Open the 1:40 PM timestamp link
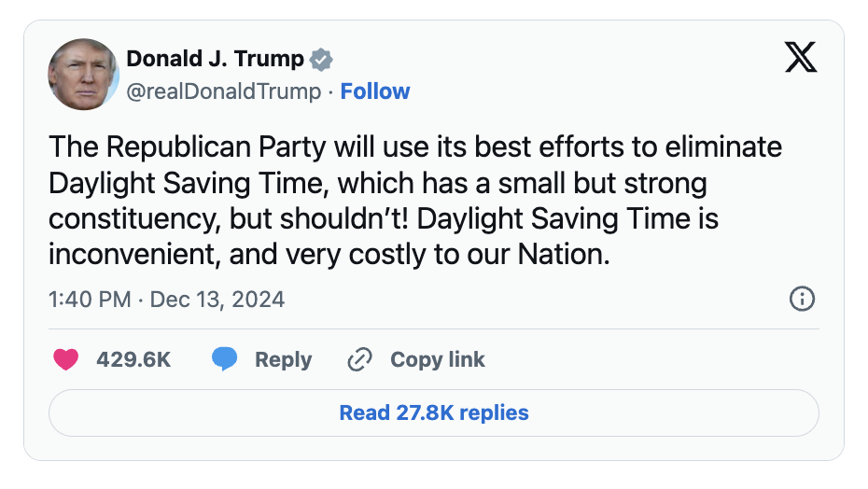This screenshot has width=868, height=489. (87, 300)
